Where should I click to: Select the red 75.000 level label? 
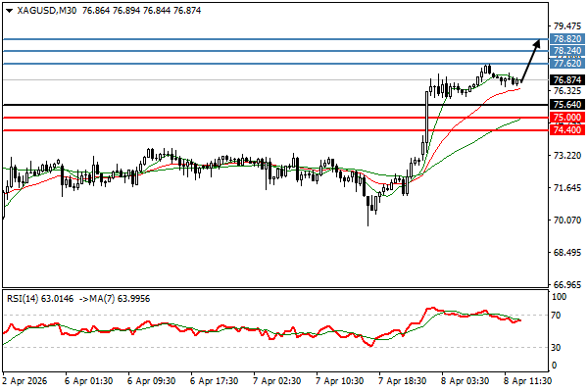pos(566,118)
